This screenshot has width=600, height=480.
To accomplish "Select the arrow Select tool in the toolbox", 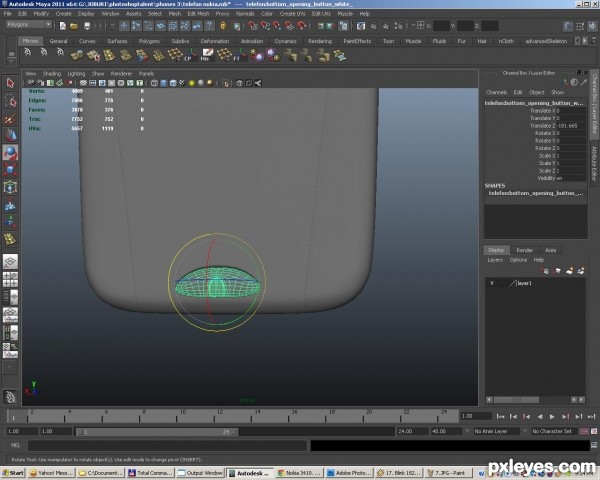I will click(x=10, y=83).
